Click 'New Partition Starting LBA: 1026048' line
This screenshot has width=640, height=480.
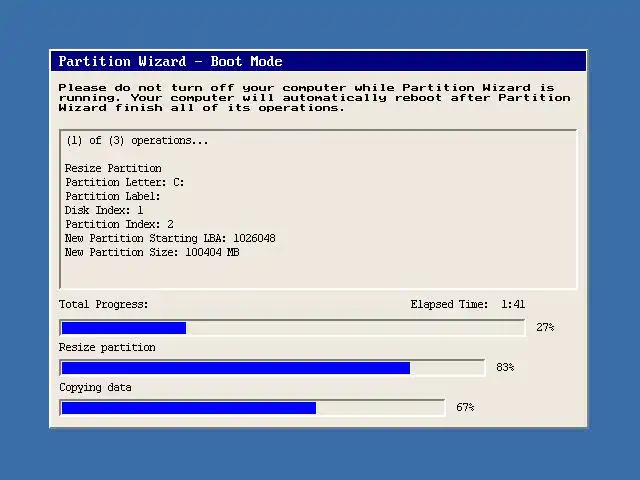tap(170, 238)
